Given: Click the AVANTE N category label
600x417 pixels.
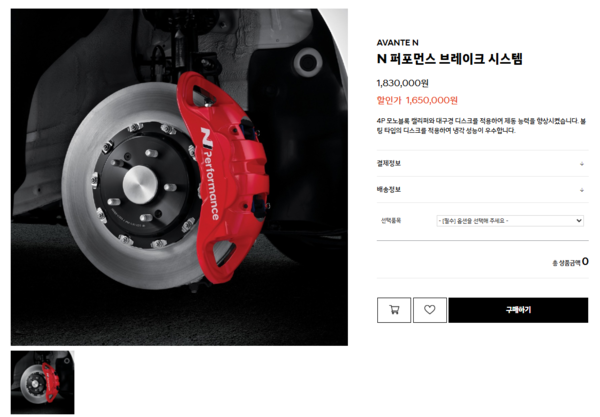Looking at the screenshot, I should tap(398, 42).
